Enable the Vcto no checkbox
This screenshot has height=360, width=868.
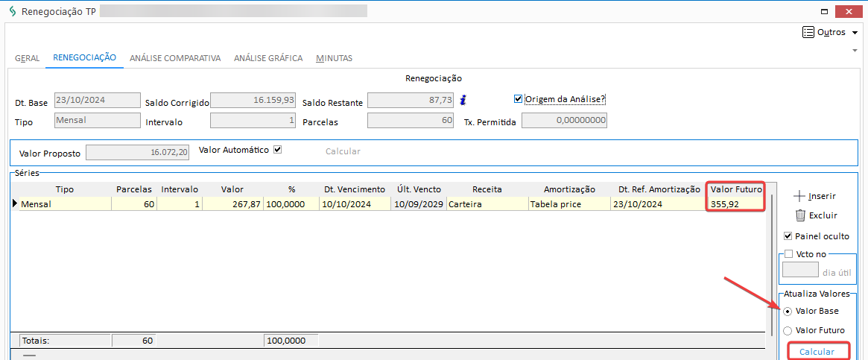788,254
